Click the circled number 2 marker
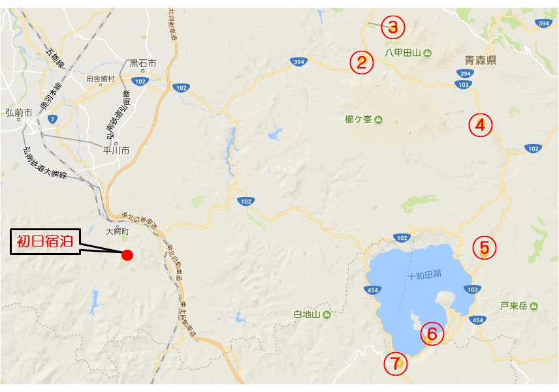The height and width of the screenshot is (392, 559). pyautogui.click(x=362, y=63)
